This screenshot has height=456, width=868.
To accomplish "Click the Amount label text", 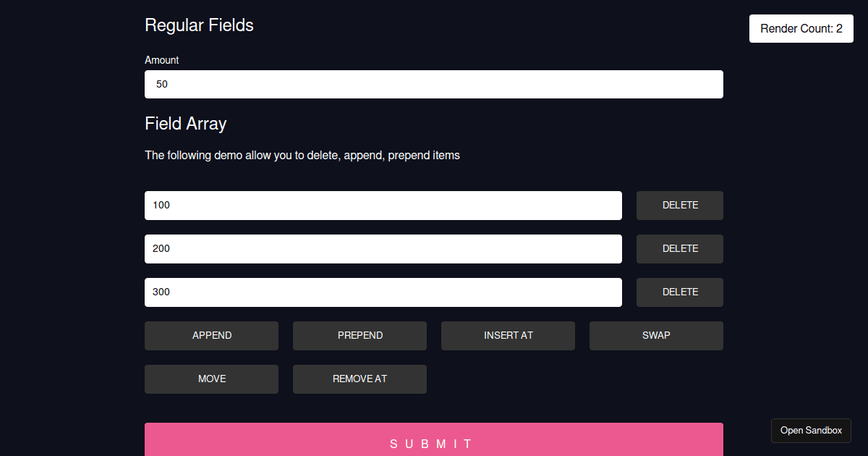I will point(161,60).
